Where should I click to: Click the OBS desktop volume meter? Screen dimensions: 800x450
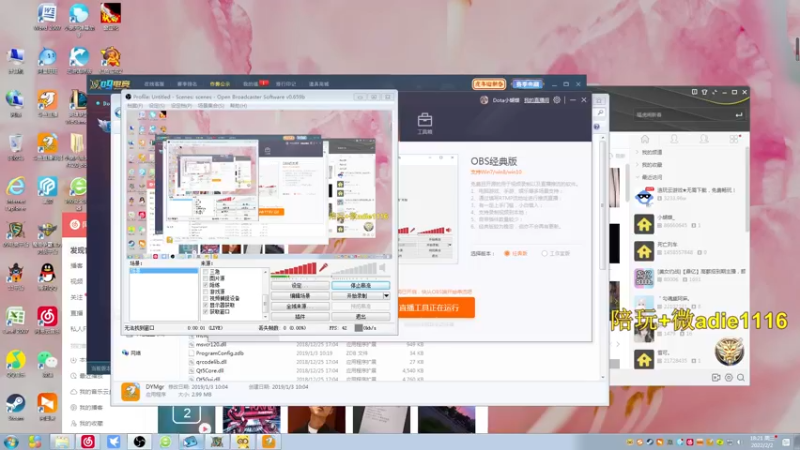click(x=354, y=270)
